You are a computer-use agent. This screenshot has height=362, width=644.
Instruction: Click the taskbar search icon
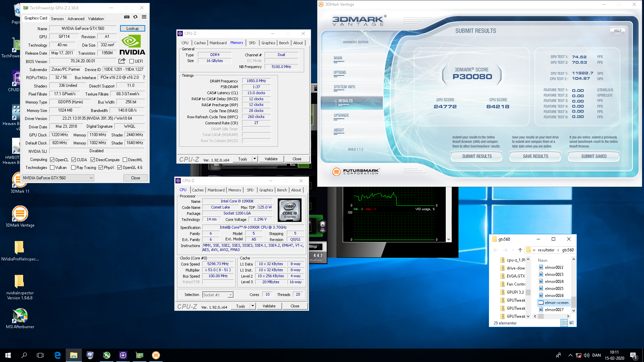pos(24,355)
